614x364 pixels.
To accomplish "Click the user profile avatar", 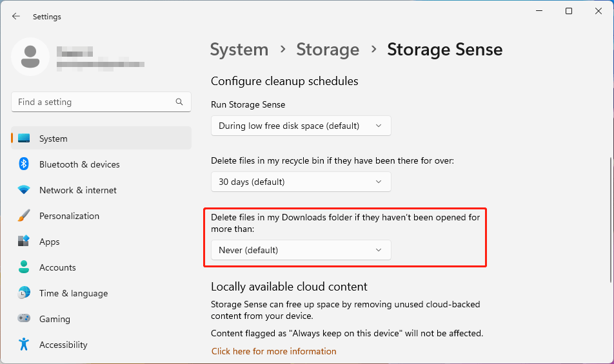I will click(x=30, y=57).
